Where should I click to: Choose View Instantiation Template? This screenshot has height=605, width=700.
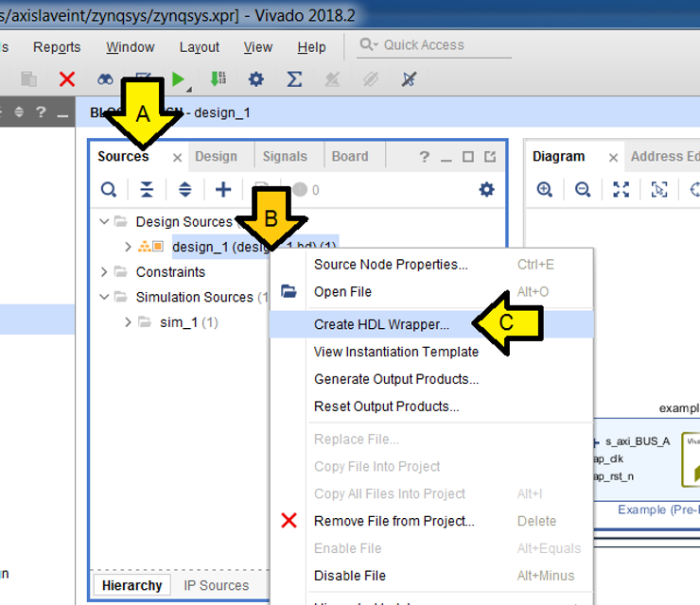click(x=431, y=352)
